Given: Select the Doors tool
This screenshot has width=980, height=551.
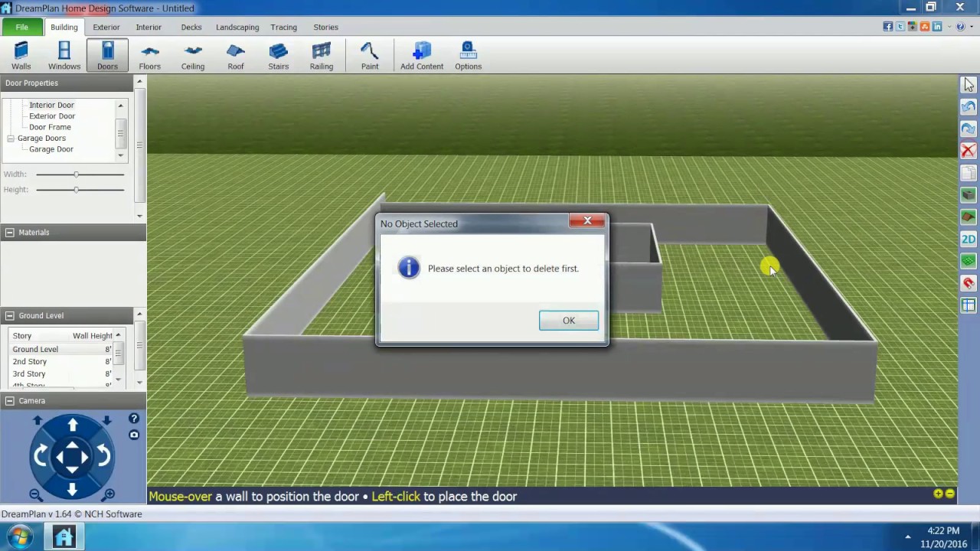Looking at the screenshot, I should [107, 56].
